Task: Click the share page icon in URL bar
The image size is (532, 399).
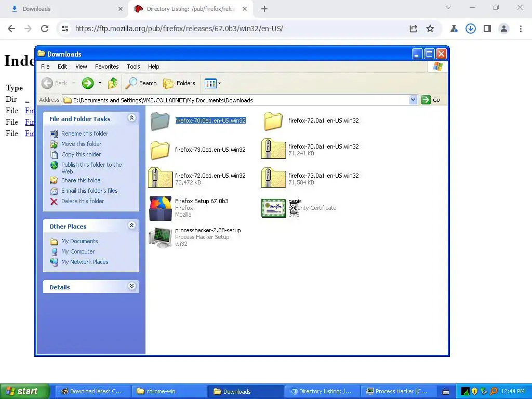Action: click(413, 29)
